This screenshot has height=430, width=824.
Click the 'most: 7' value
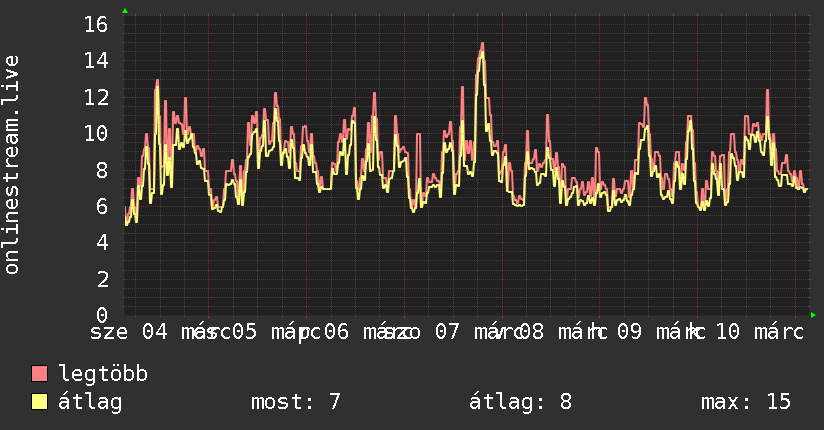(x=296, y=402)
